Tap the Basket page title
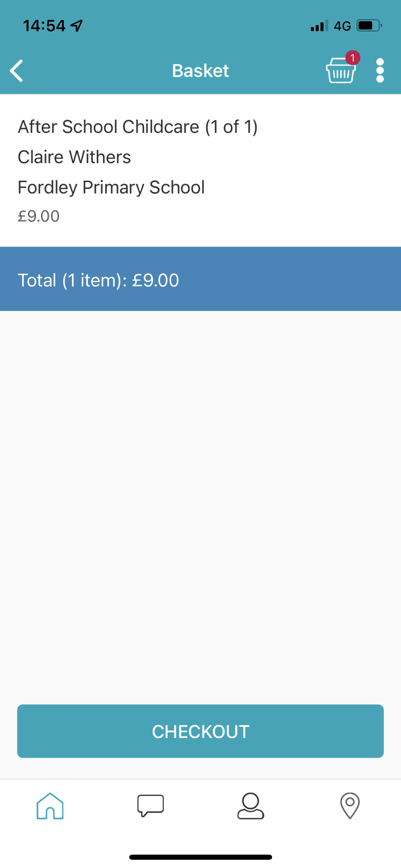This screenshot has height=868, width=401. tap(200, 71)
